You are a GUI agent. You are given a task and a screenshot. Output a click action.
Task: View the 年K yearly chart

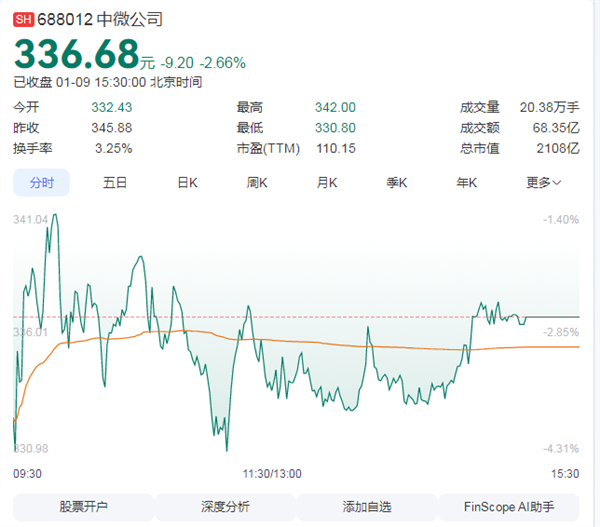467,182
